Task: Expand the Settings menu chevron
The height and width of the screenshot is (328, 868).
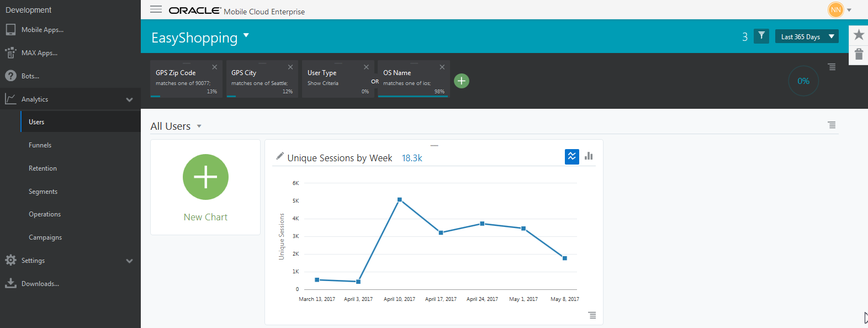Action: coord(129,261)
